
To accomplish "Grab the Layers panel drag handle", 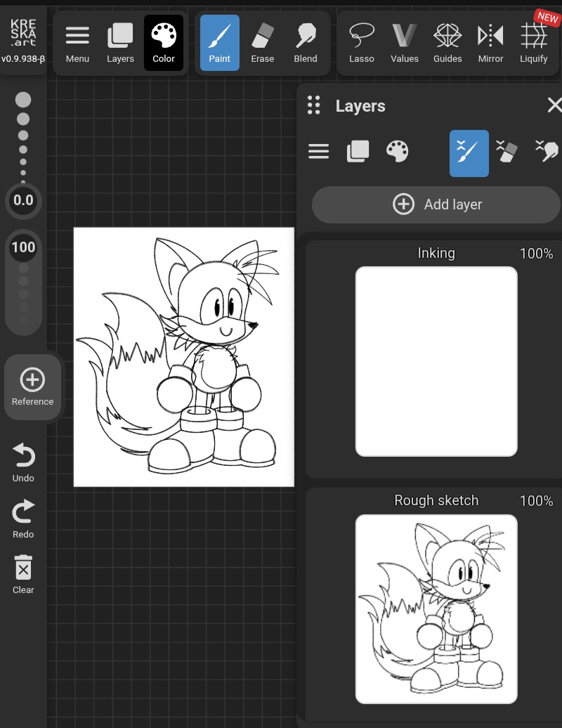I will pyautogui.click(x=314, y=105).
